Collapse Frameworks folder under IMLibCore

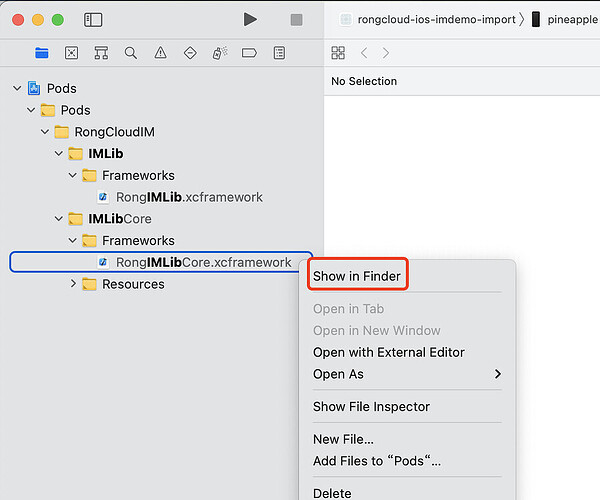click(73, 241)
